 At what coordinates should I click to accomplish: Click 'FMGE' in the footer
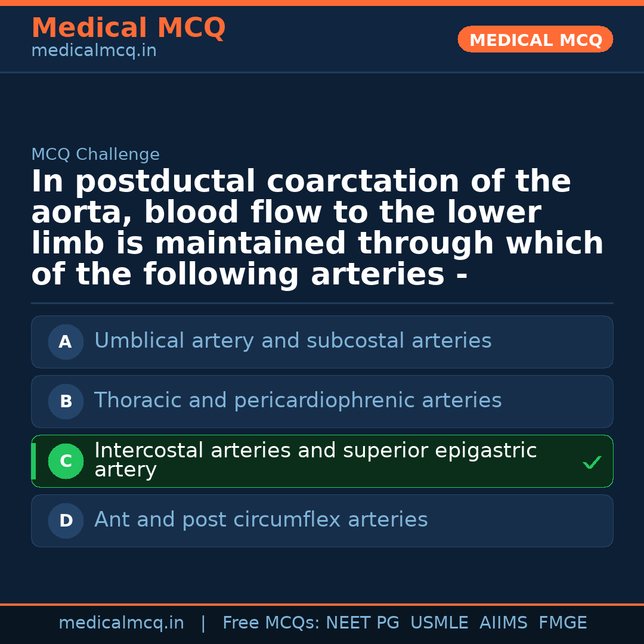coord(562,623)
